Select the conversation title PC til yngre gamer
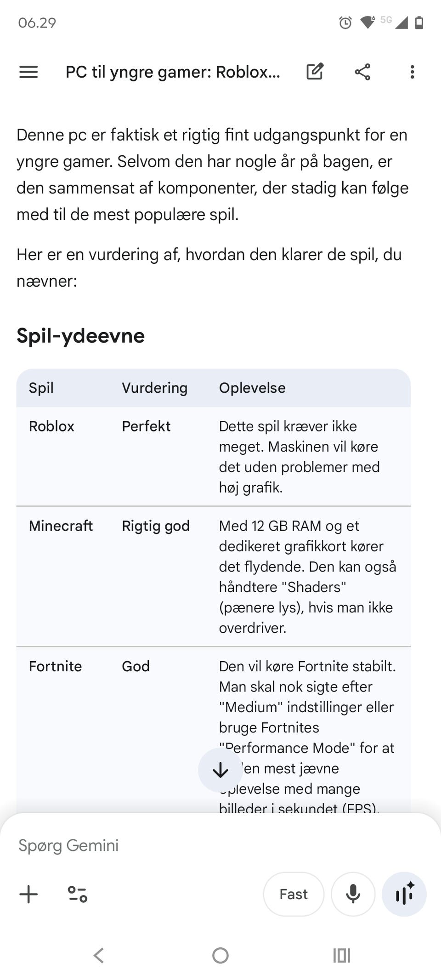441x980 pixels. coord(172,72)
